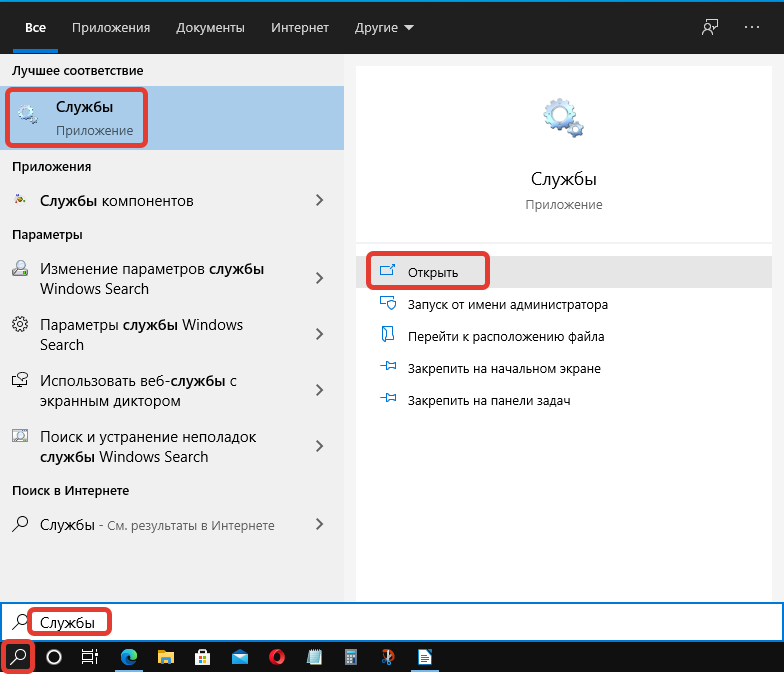Choose Запуск от имени администратора
Screen dimensions: 784x674
(564, 304)
